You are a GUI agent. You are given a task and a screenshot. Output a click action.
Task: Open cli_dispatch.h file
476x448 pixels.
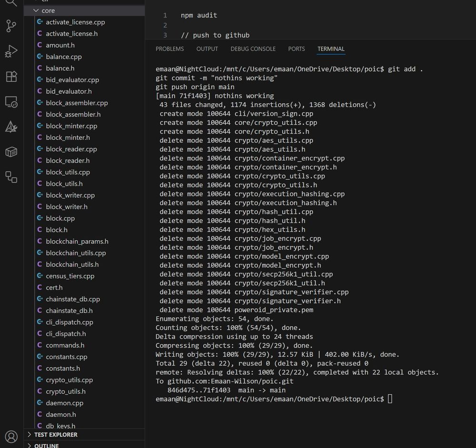pyautogui.click(x=84, y=333)
